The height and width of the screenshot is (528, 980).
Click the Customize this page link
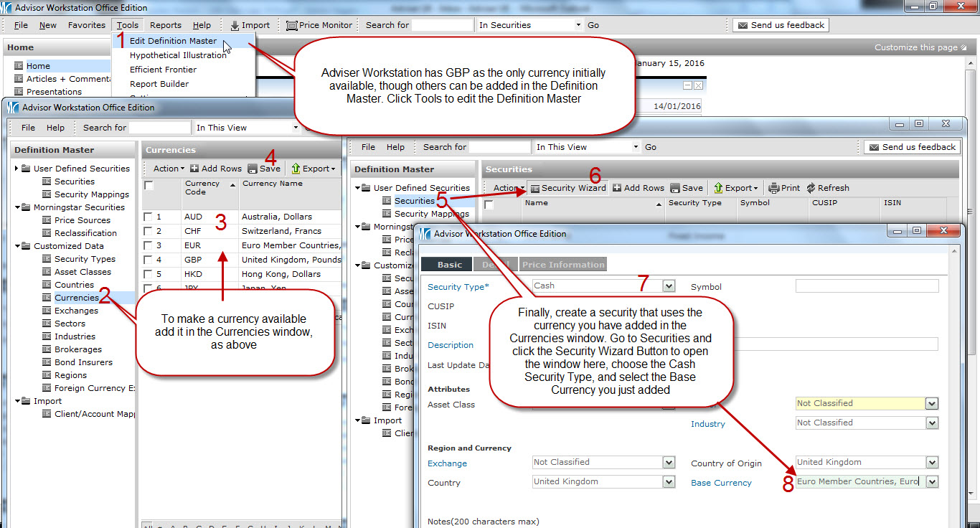916,47
